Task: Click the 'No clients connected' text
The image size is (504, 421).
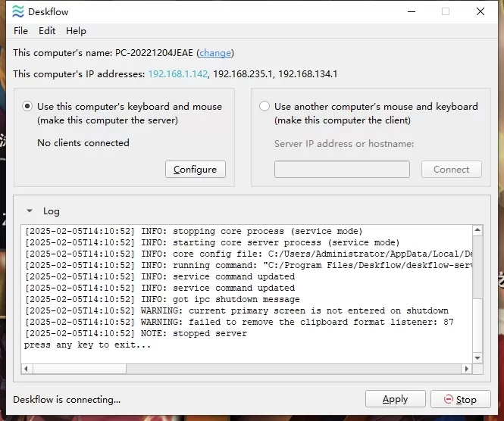Action: (x=83, y=143)
